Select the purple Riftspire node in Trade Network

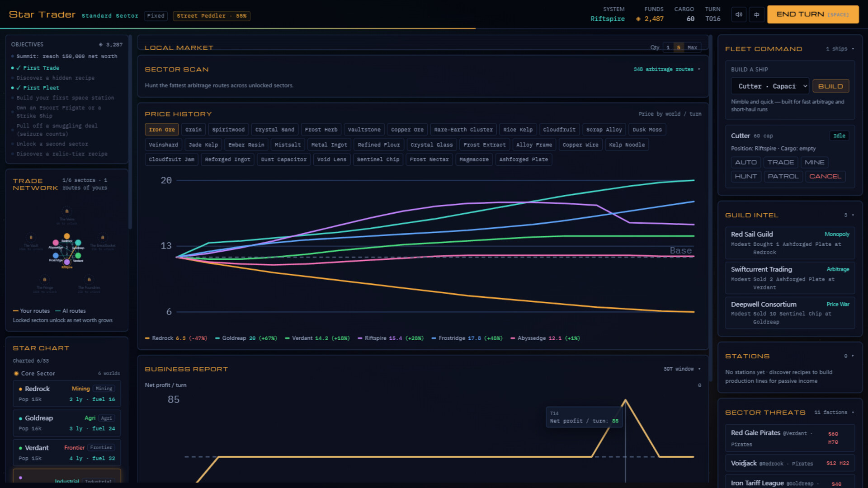(67, 262)
